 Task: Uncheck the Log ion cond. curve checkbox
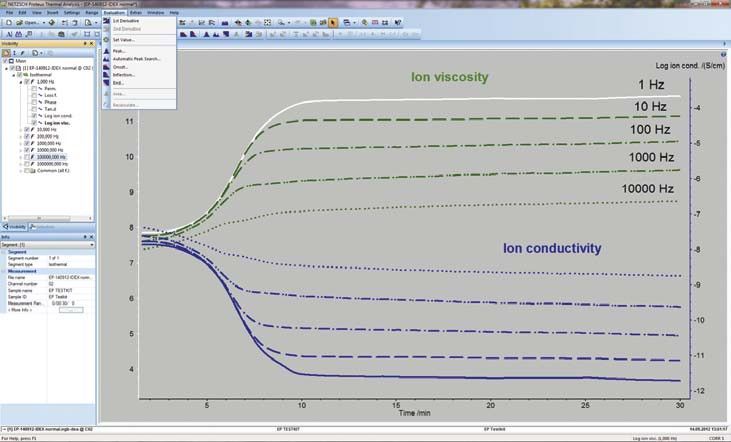click(x=34, y=116)
